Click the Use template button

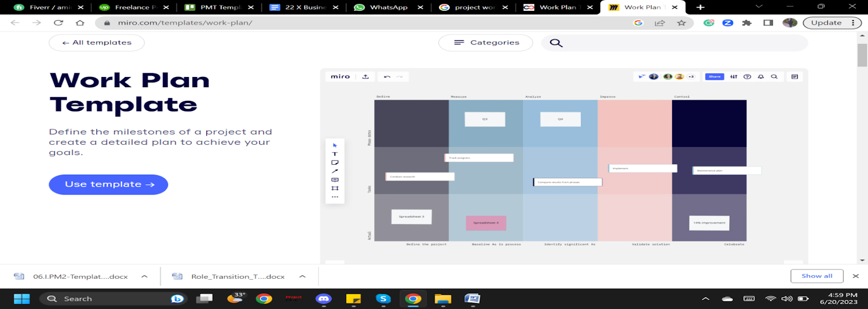pyautogui.click(x=108, y=184)
